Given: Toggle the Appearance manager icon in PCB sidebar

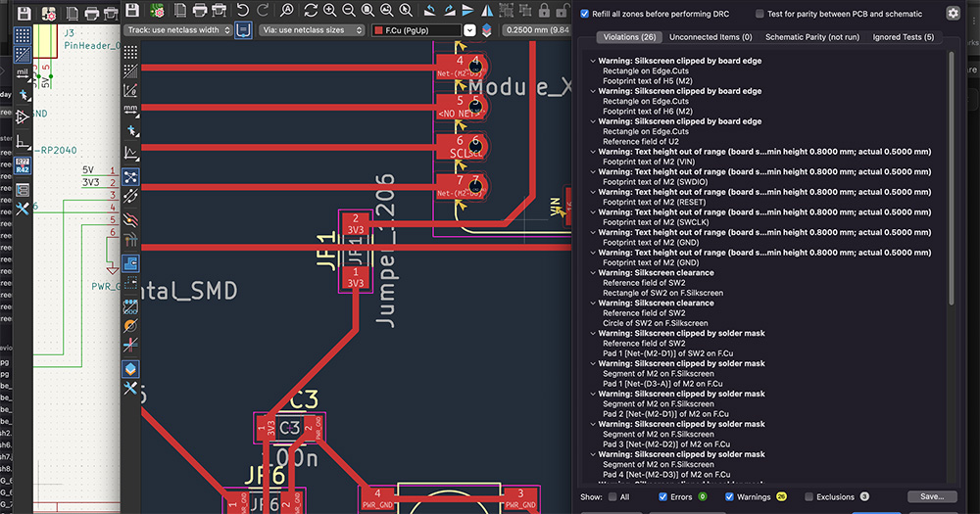Looking at the screenshot, I should [130, 369].
